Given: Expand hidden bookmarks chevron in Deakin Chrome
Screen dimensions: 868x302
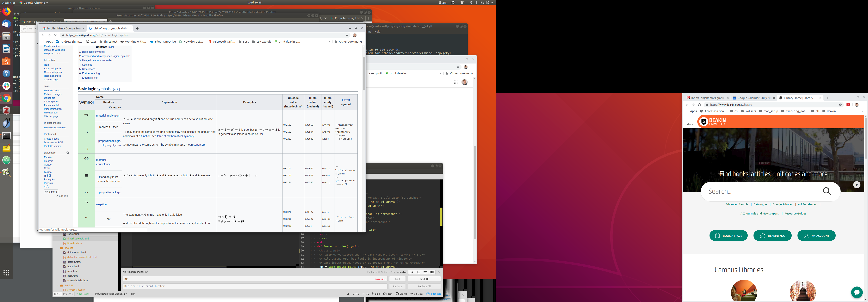Looking at the screenshot, I should 862,111.
